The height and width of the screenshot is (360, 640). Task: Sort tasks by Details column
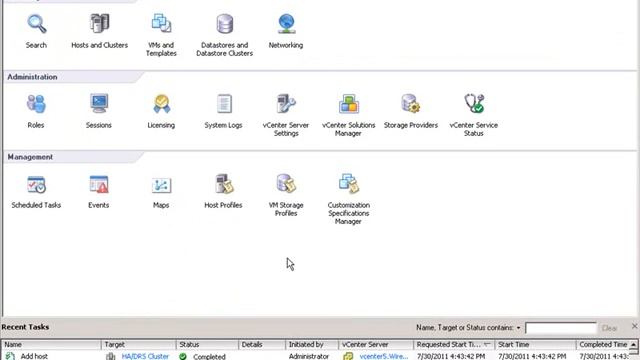pyautogui.click(x=262, y=344)
